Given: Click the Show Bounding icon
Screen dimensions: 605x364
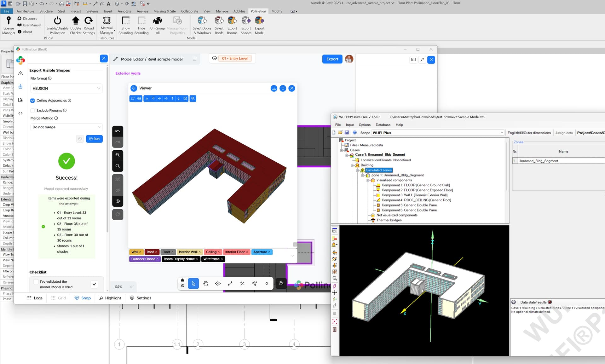Looking at the screenshot, I should tap(125, 21).
